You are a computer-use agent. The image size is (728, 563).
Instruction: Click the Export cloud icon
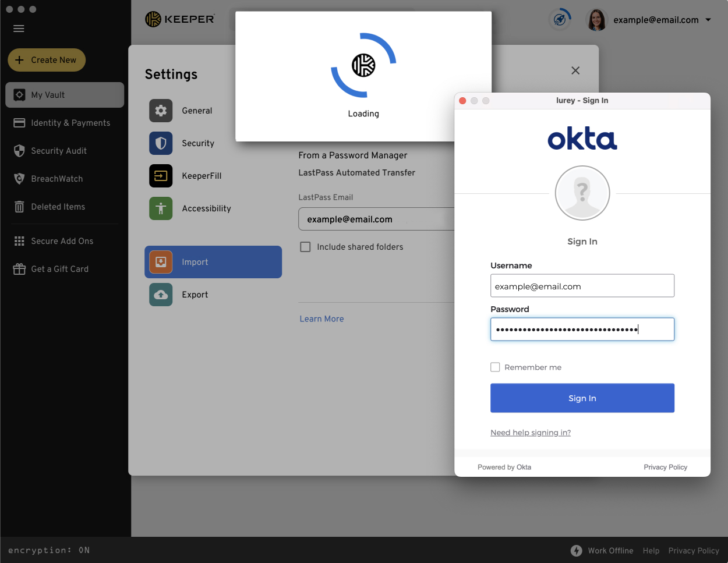click(x=161, y=295)
